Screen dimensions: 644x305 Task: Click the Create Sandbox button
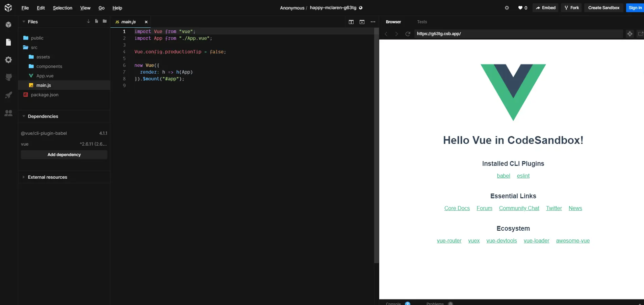[x=604, y=8]
